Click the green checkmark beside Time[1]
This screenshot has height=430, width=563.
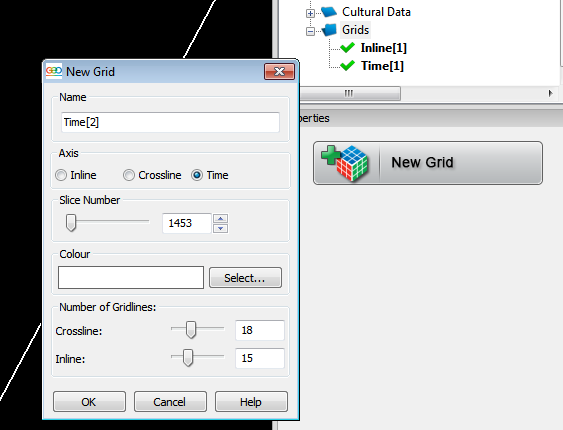tap(347, 65)
